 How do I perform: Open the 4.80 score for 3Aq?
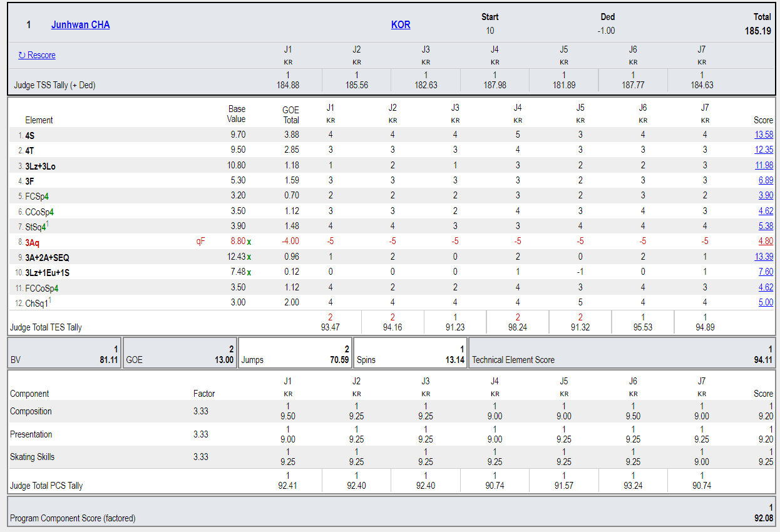coord(766,241)
